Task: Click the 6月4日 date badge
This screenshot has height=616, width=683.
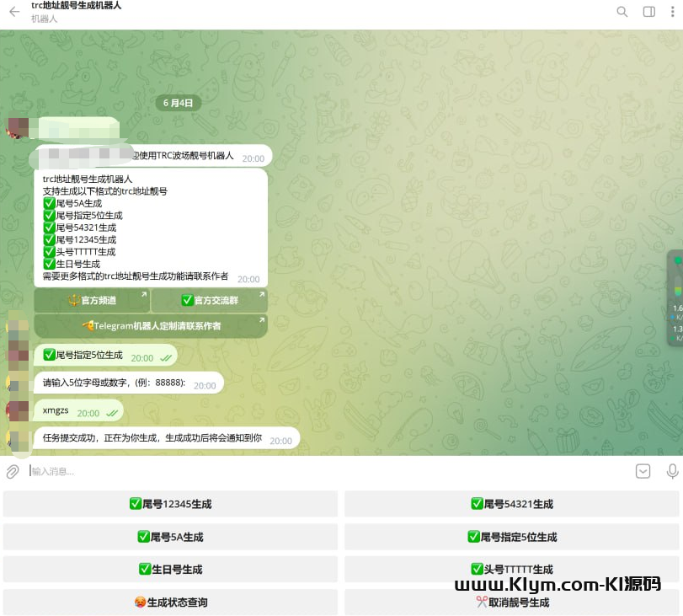Action: [x=179, y=103]
